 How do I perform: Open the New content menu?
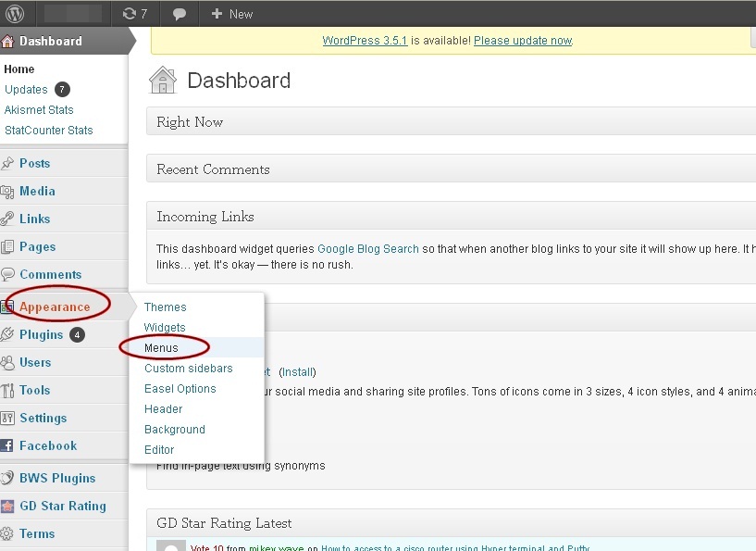pos(232,14)
